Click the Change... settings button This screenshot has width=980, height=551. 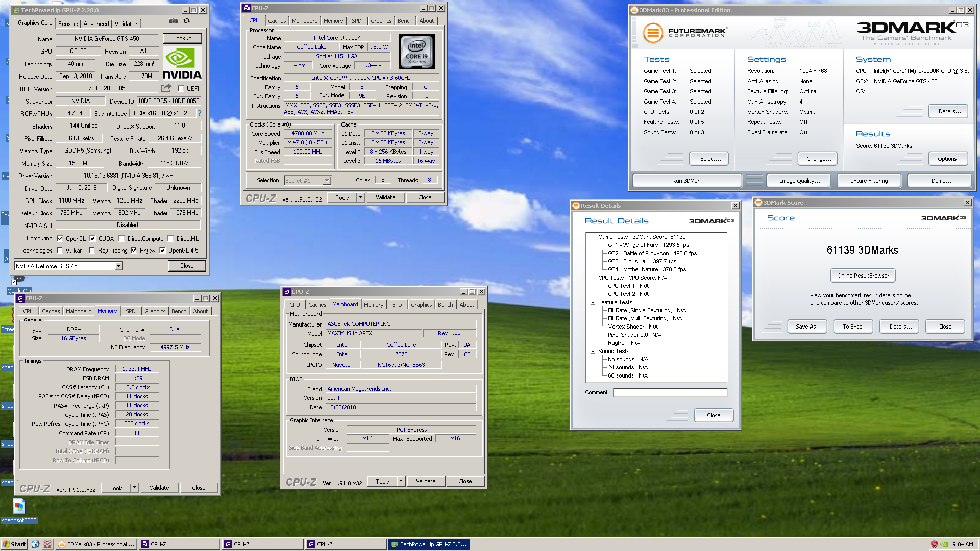tap(819, 159)
